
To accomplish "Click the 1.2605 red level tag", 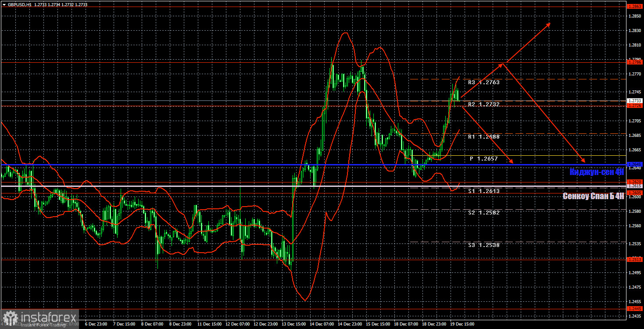I will click(635, 193).
